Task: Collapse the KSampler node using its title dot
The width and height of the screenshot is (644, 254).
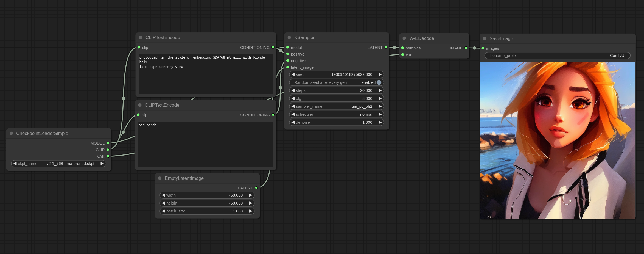Action: click(289, 38)
